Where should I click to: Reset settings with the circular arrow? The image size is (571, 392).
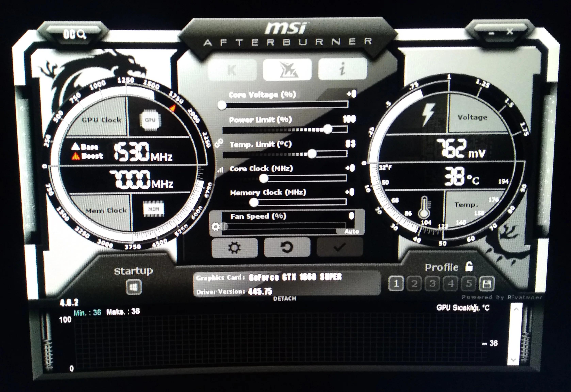click(287, 247)
